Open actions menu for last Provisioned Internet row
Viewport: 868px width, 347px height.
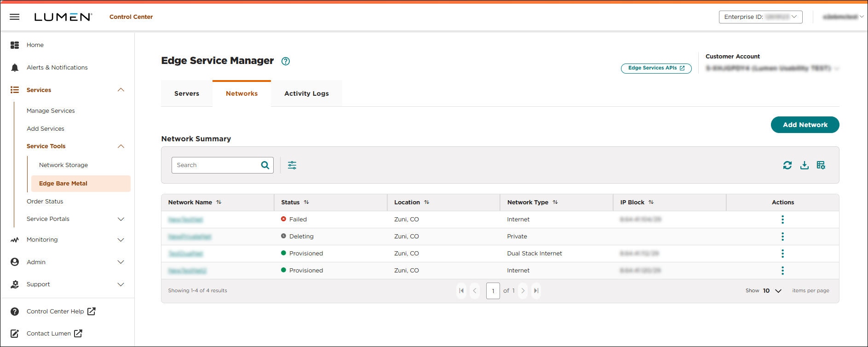coord(782,271)
